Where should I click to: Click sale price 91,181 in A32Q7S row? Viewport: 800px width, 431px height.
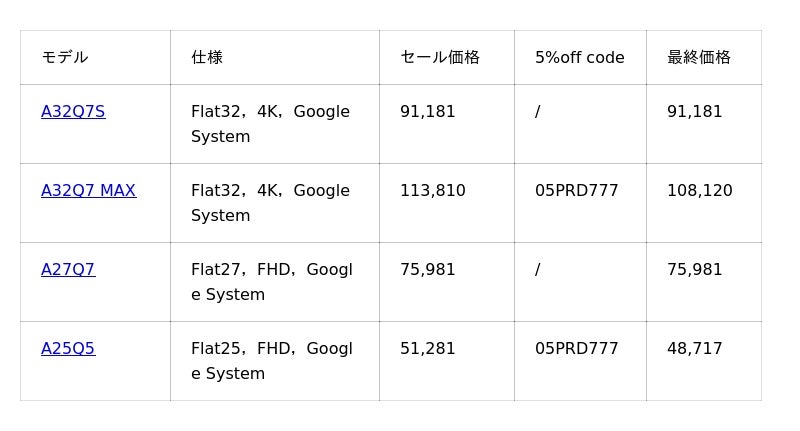click(428, 111)
